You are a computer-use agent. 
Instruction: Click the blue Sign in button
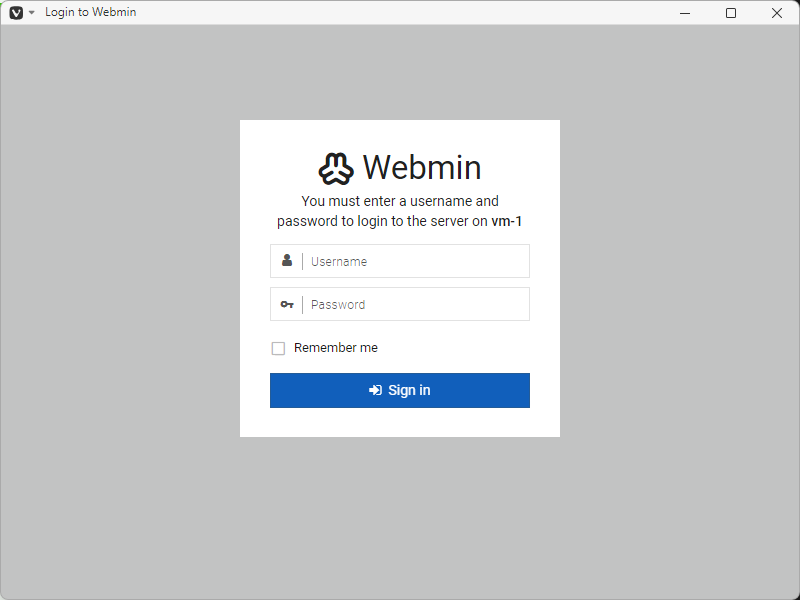click(400, 390)
